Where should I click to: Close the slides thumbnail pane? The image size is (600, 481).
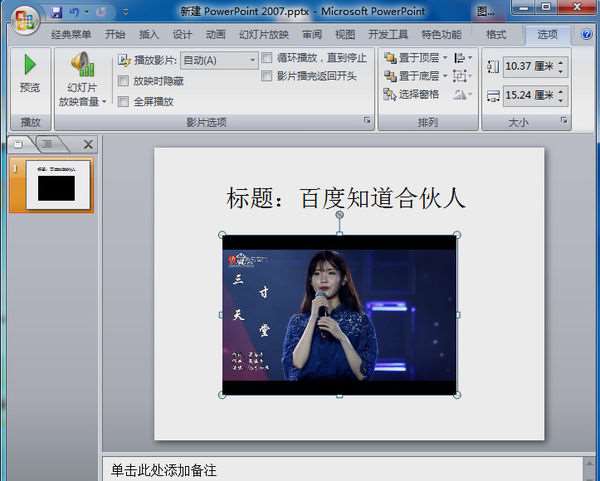88,144
